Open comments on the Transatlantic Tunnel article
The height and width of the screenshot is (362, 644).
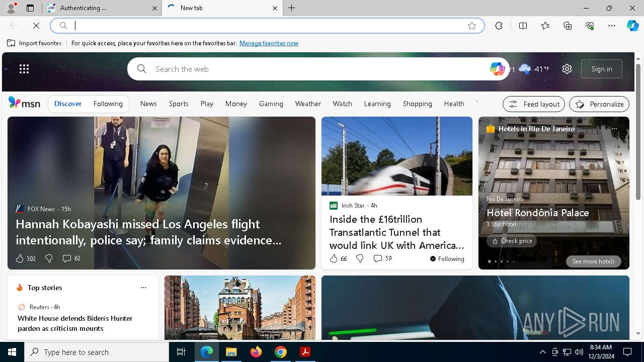click(382, 258)
